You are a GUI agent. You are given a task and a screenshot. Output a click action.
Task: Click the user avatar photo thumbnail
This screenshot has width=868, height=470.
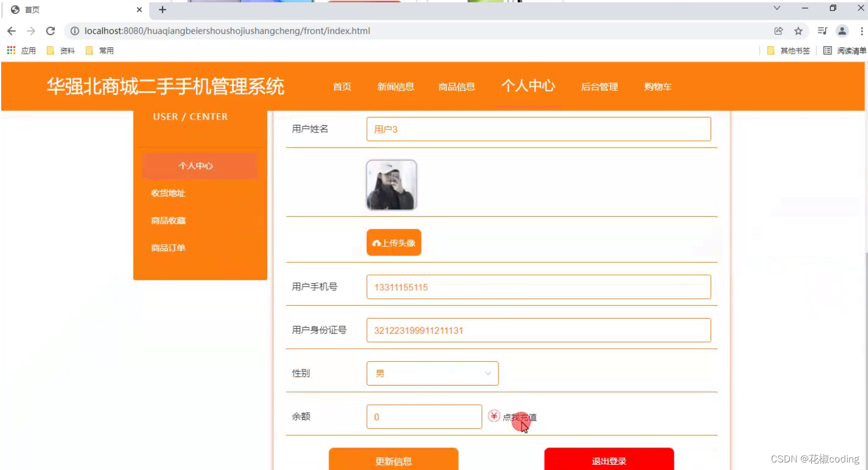click(x=391, y=185)
